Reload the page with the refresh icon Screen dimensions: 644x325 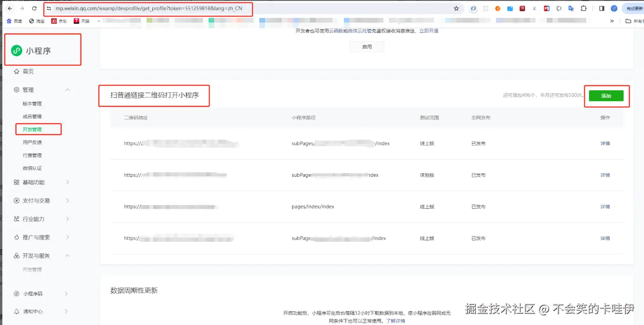(34, 8)
